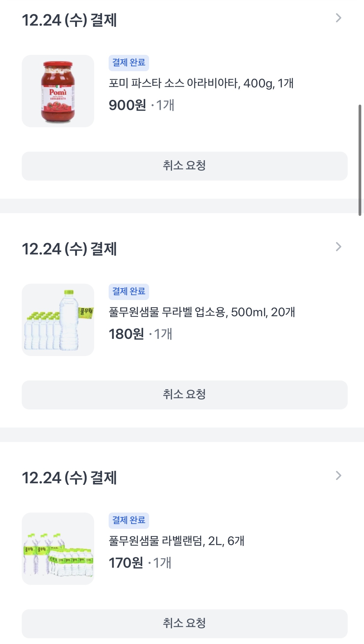Screen dimensions: 364x644
Task: Click the vertical scrollbar thumb
Action: pyautogui.click(x=360, y=160)
